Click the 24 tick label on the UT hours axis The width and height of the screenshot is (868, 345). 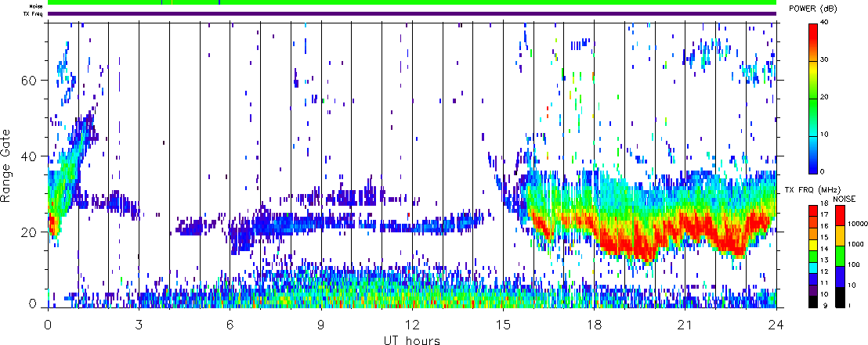pyautogui.click(x=776, y=325)
